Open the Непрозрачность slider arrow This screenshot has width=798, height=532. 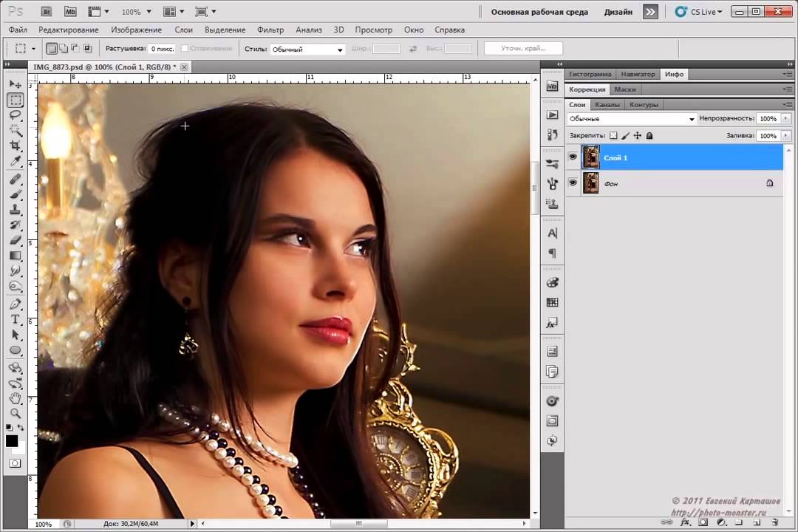pyautogui.click(x=785, y=119)
